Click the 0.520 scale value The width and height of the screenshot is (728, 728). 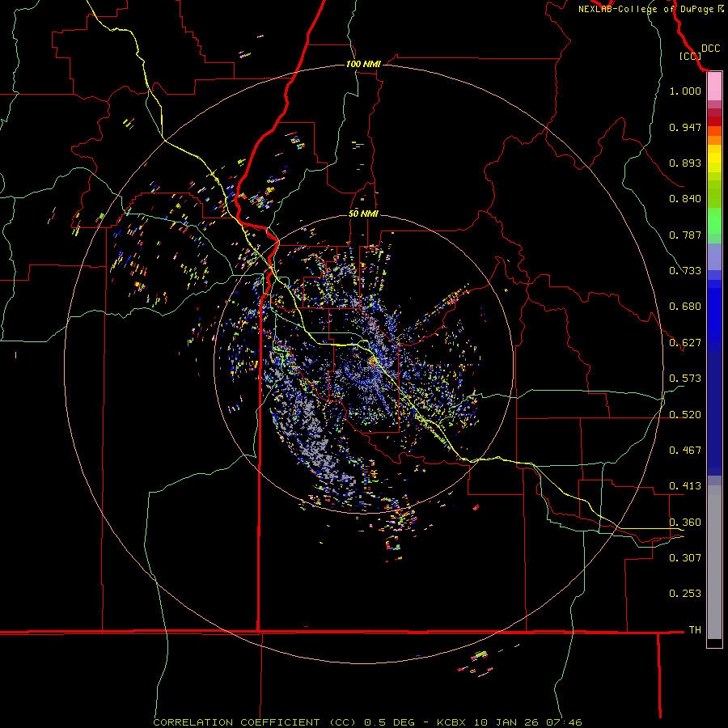click(x=685, y=415)
